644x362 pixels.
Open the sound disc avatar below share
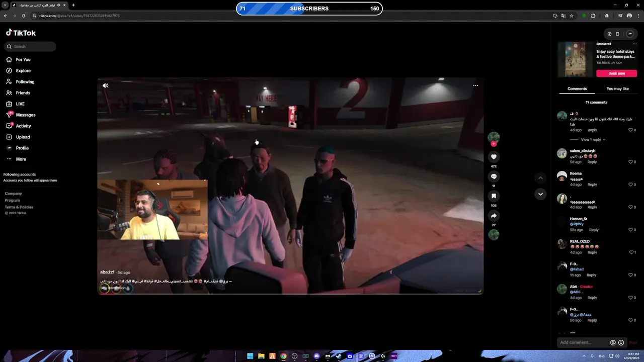pyautogui.click(x=494, y=235)
